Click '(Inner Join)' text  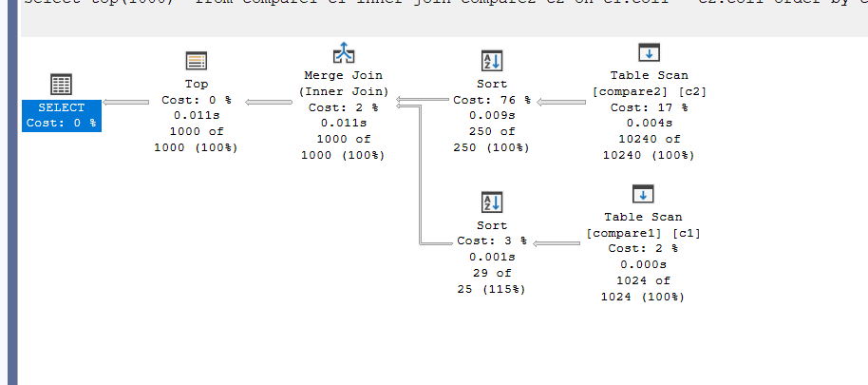(344, 91)
